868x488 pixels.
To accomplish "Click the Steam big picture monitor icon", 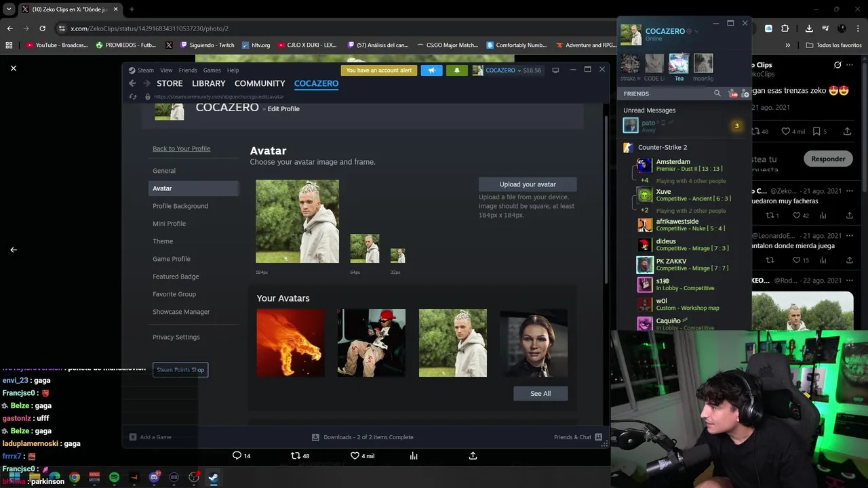I will click(555, 70).
